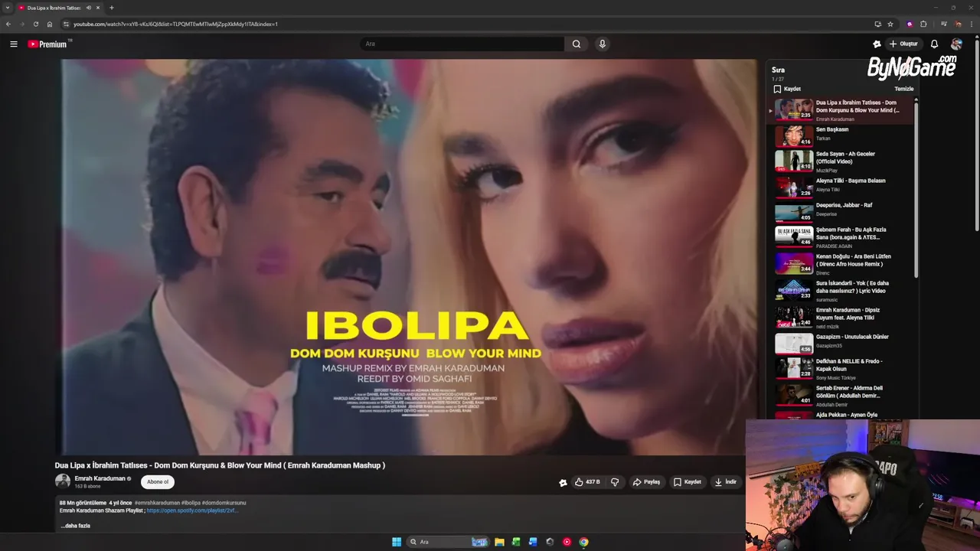Mute tab via speaker icon on tab
This screenshot has height=551, width=980.
pos(89,8)
